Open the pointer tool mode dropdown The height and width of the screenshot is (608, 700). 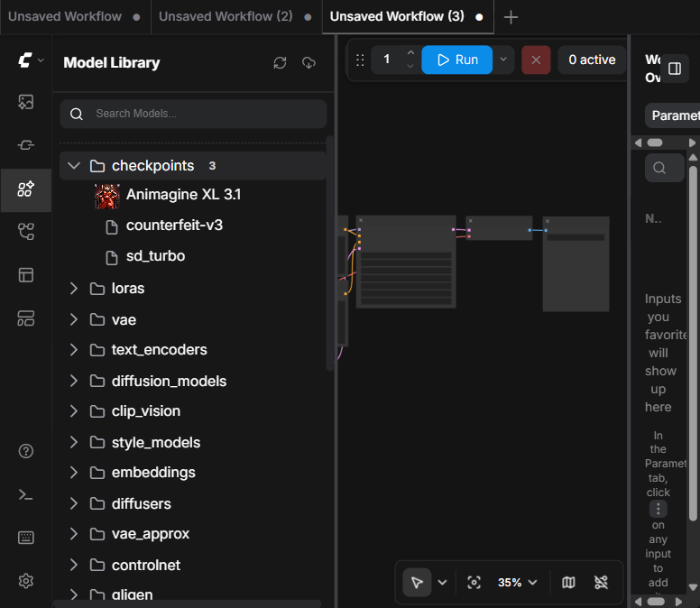pyautogui.click(x=442, y=582)
